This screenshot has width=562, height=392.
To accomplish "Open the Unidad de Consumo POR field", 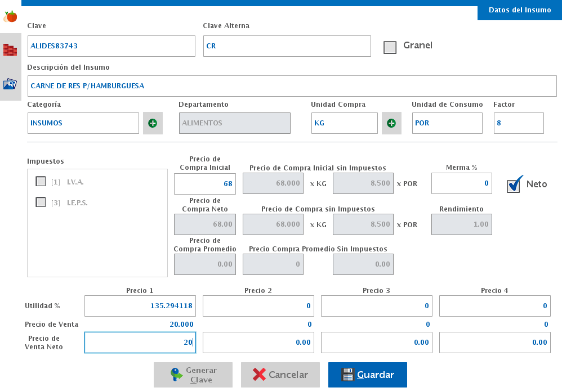I will [447, 123].
